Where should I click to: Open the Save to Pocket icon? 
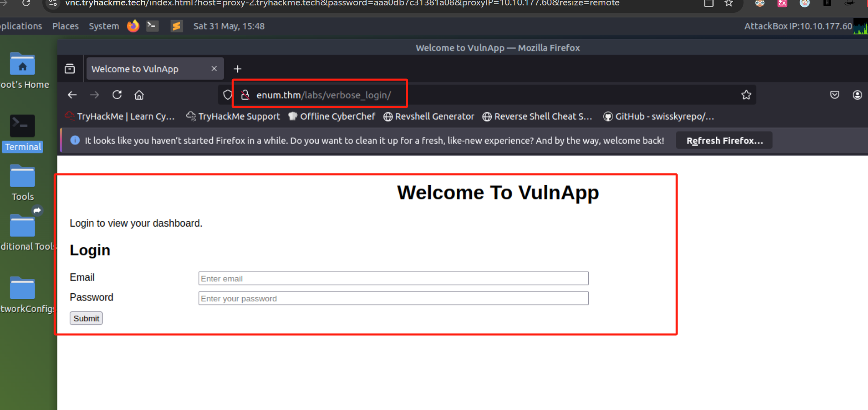pyautogui.click(x=835, y=95)
